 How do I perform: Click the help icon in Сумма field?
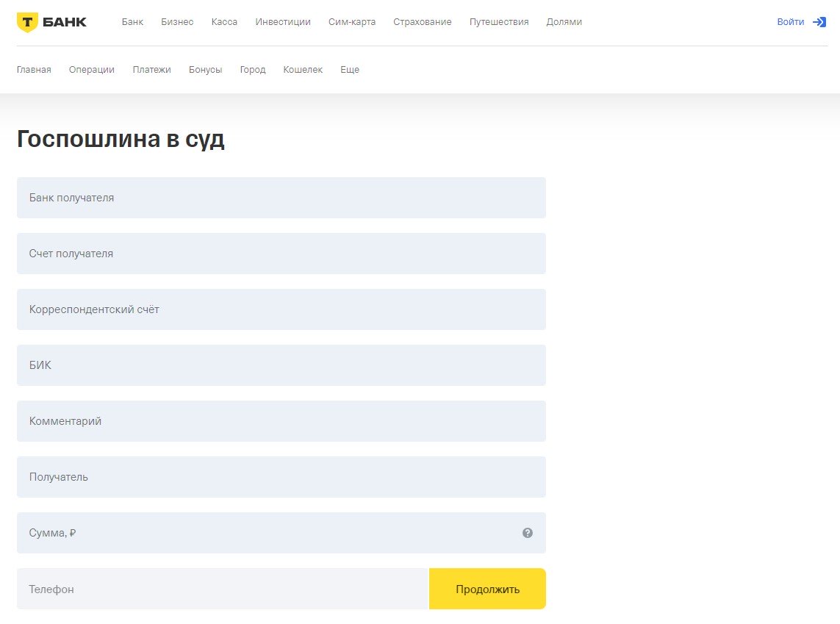[x=527, y=533]
